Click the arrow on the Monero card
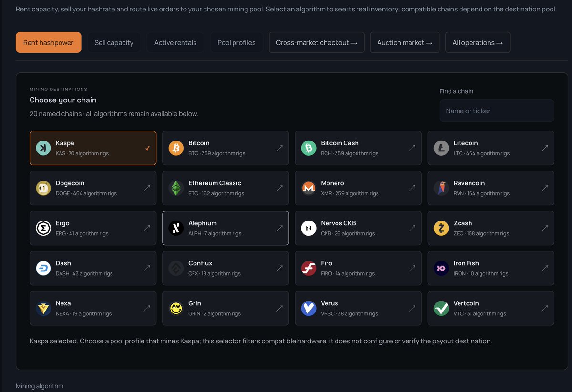 [412, 188]
